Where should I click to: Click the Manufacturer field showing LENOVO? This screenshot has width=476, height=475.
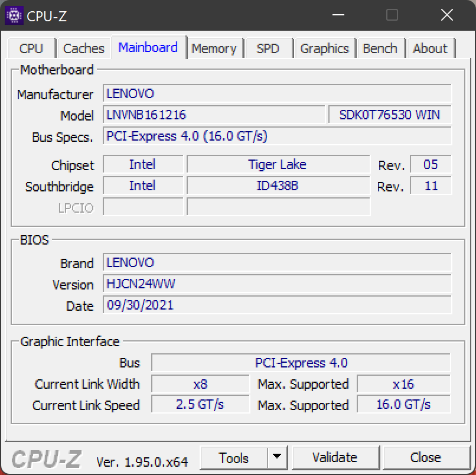tap(277, 93)
